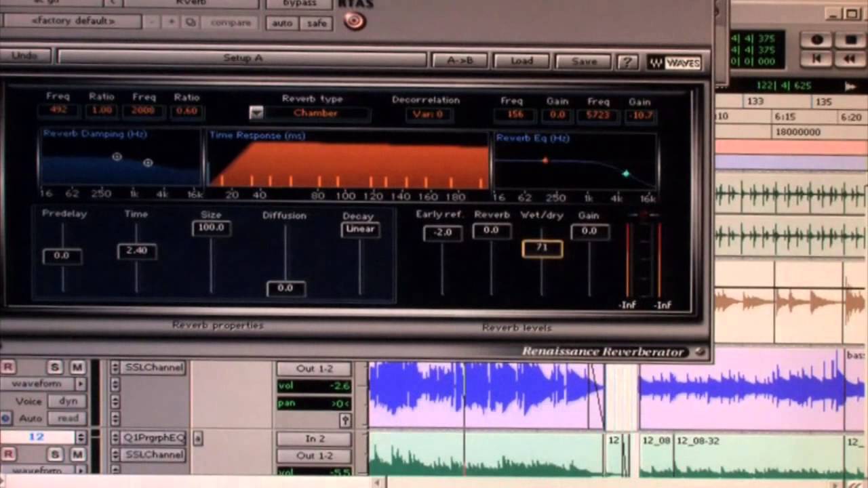Open the Setup A setup bar
This screenshot has height=488, width=868.
tap(243, 58)
